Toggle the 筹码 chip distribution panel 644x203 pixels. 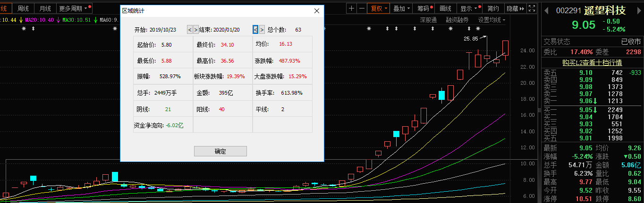pyautogui.click(x=424, y=8)
